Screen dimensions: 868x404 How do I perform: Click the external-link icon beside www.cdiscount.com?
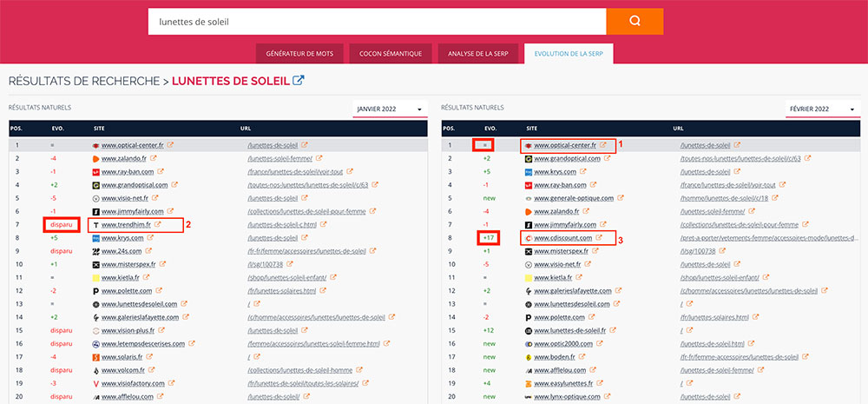tap(600, 238)
